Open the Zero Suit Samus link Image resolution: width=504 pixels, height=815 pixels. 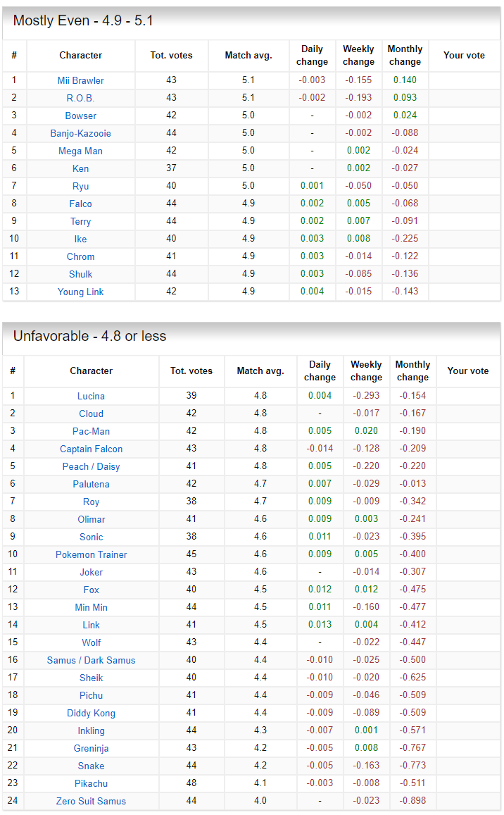click(x=91, y=801)
